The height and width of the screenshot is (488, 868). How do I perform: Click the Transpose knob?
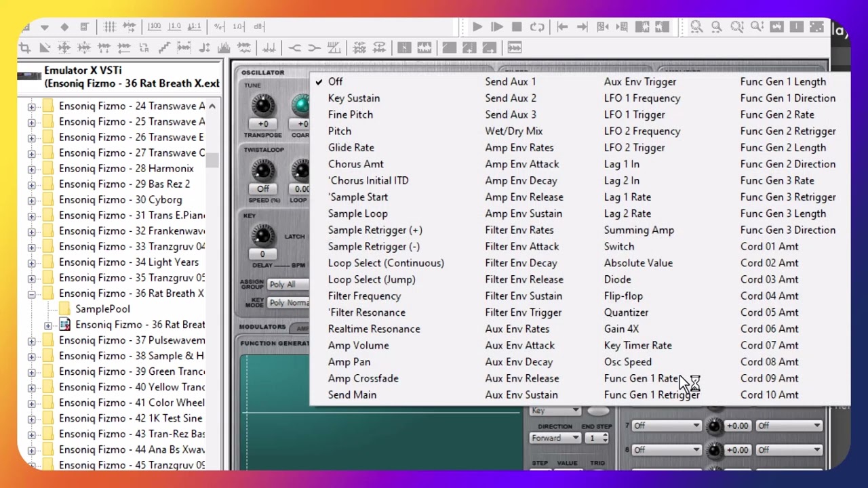(263, 104)
